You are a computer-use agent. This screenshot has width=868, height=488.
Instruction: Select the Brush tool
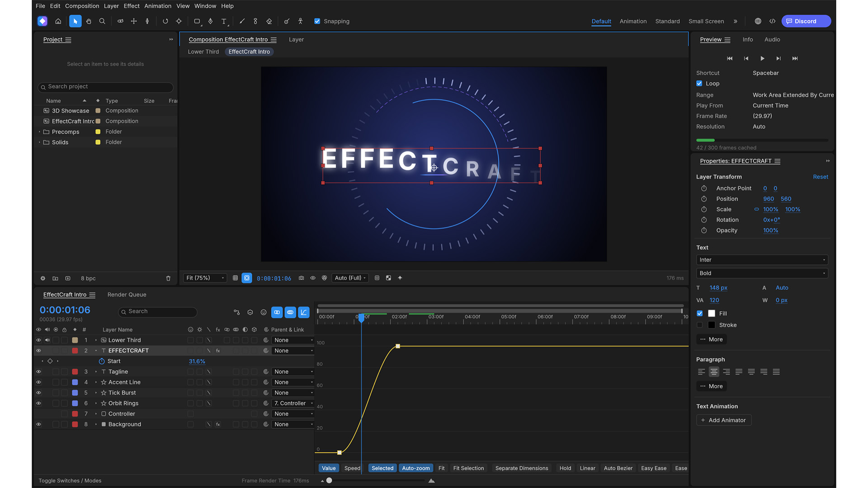pyautogui.click(x=242, y=21)
